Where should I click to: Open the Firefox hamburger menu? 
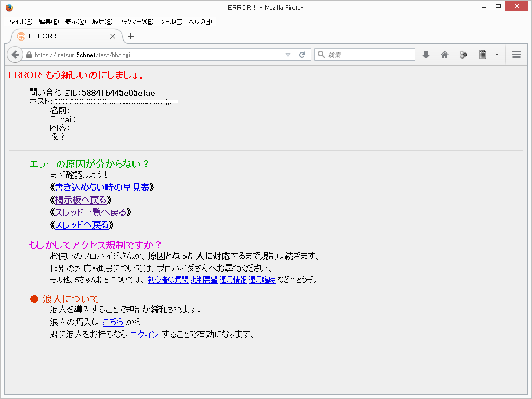click(516, 55)
